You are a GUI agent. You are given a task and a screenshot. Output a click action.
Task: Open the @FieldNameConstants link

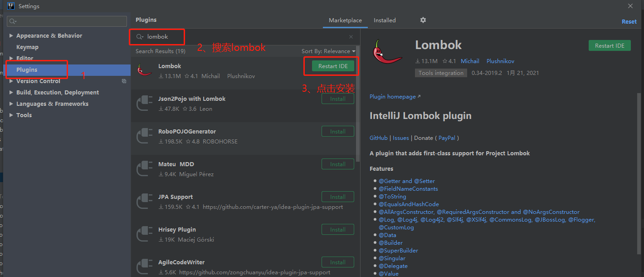[408, 188]
